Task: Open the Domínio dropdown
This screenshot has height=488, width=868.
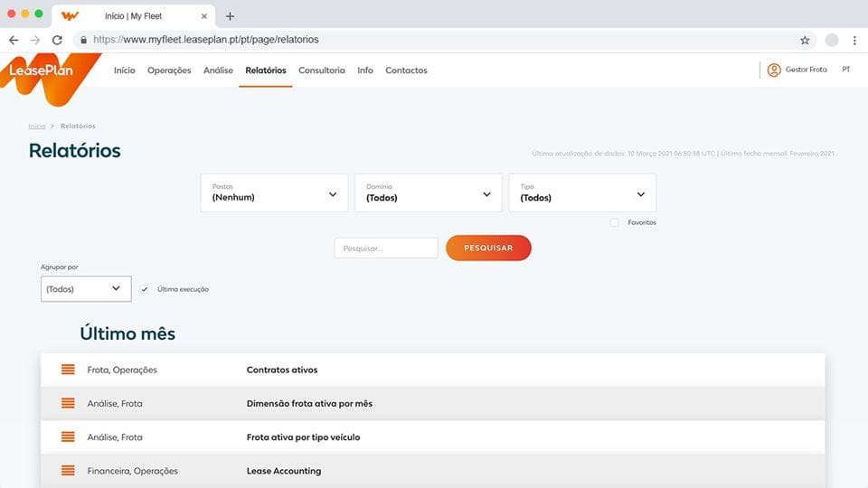Action: [428, 193]
